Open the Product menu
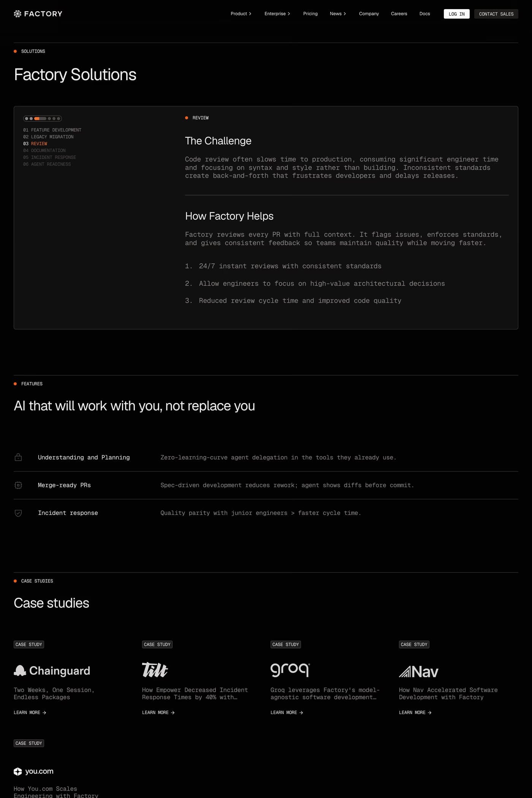The image size is (532, 798). pos(241,14)
